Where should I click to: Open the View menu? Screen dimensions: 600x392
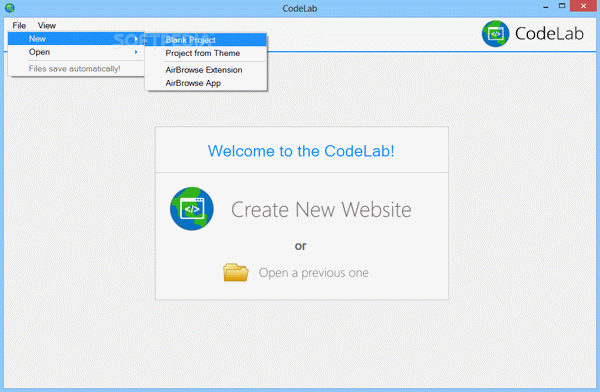47,25
